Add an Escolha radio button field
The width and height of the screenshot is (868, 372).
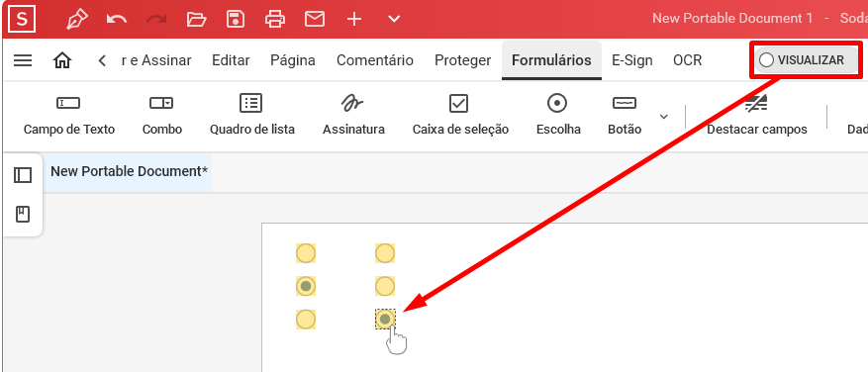click(558, 115)
